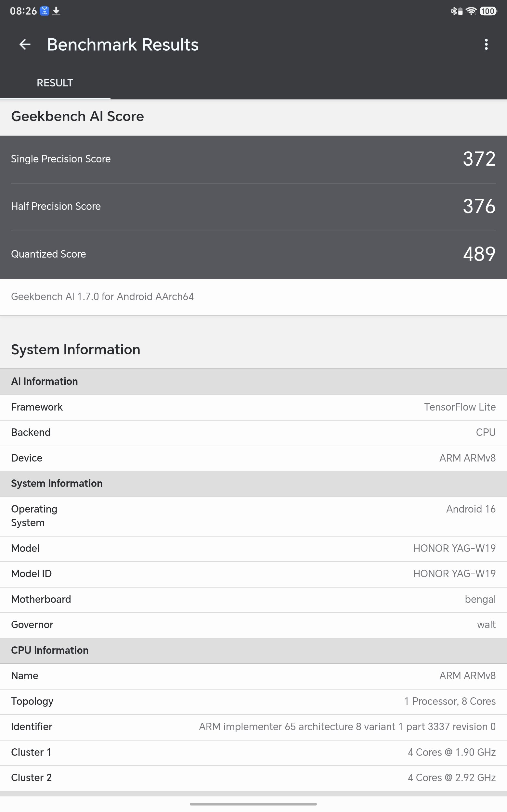Tap the Half Precision Score label
This screenshot has height=812, width=507.
click(56, 207)
